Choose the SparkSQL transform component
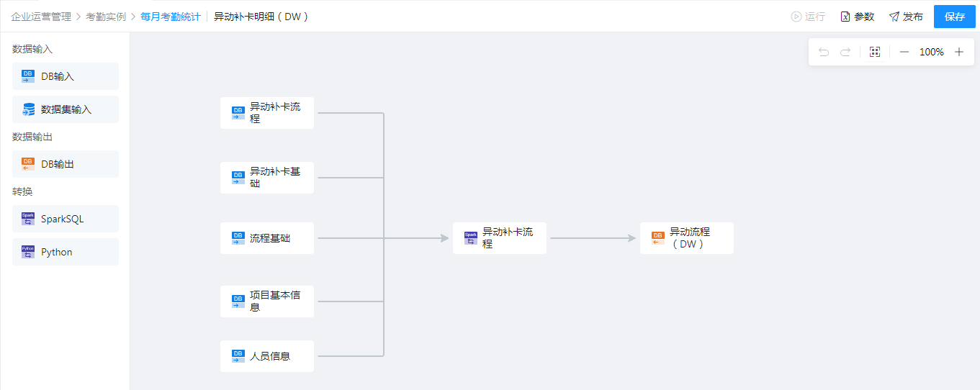The height and width of the screenshot is (390, 980). [66, 219]
